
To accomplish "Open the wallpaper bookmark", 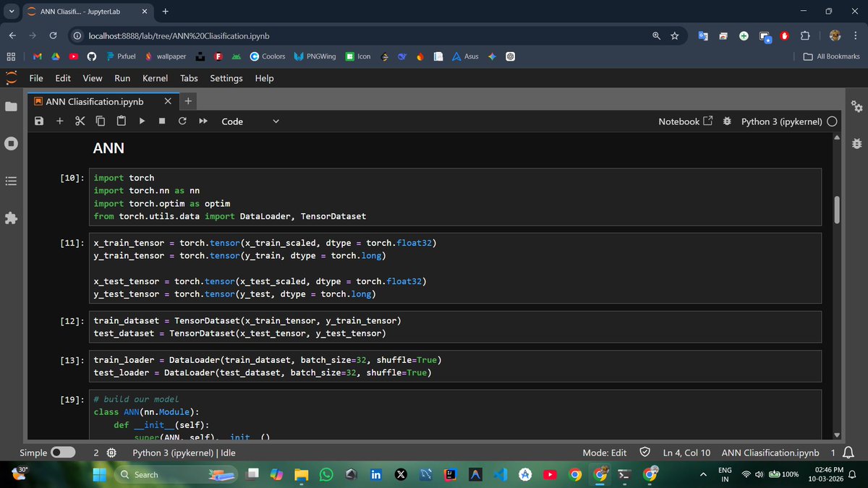I will click(165, 56).
